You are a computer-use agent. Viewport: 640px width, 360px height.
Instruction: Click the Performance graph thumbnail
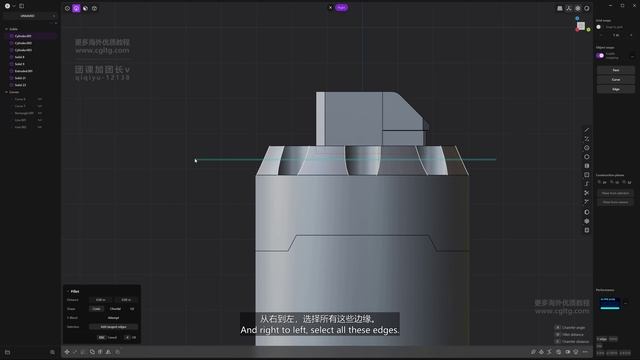click(x=610, y=303)
